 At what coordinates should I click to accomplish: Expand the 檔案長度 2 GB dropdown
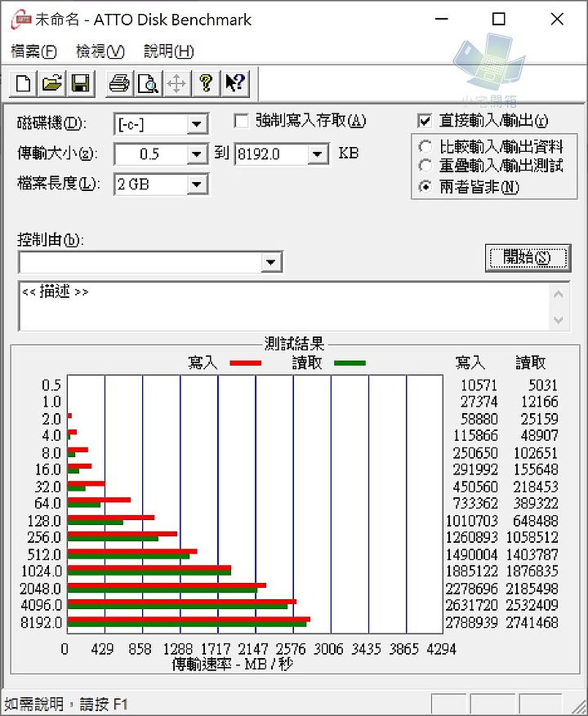197,185
